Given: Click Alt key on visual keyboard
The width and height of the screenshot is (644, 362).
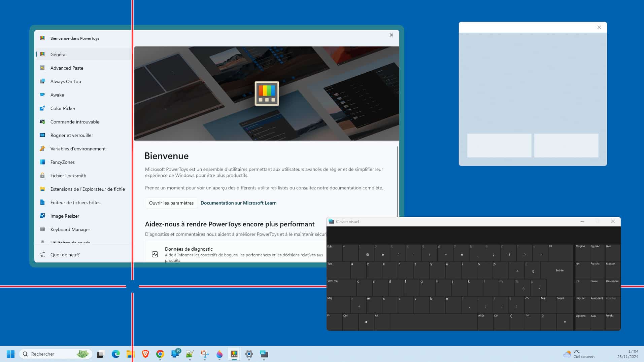Looking at the screenshot, I should (x=382, y=322).
